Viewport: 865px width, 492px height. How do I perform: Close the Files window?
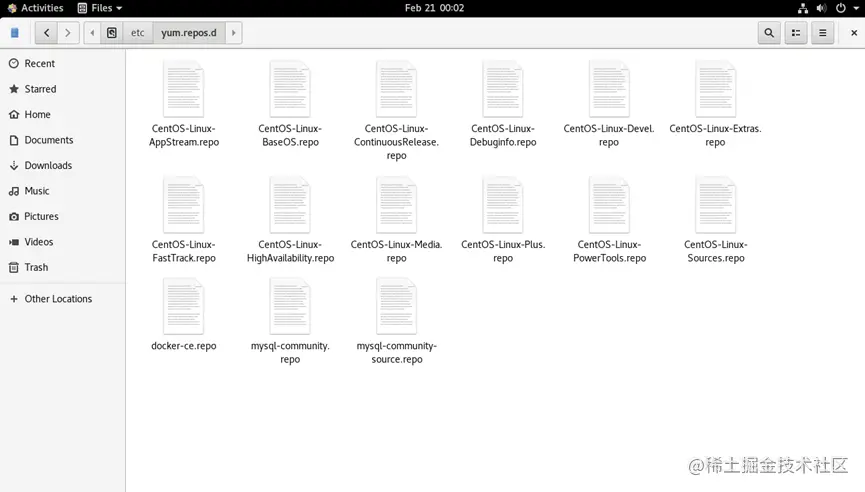[x=853, y=33]
